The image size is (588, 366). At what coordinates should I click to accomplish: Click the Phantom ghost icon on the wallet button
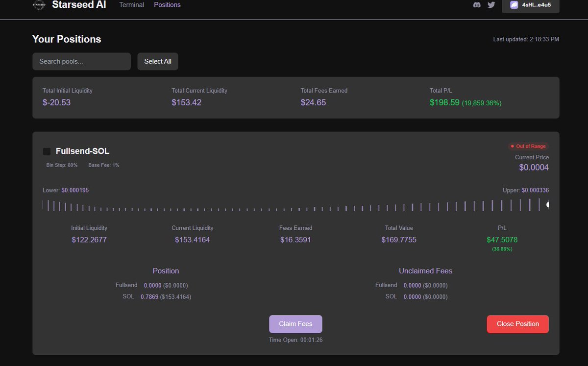514,6
